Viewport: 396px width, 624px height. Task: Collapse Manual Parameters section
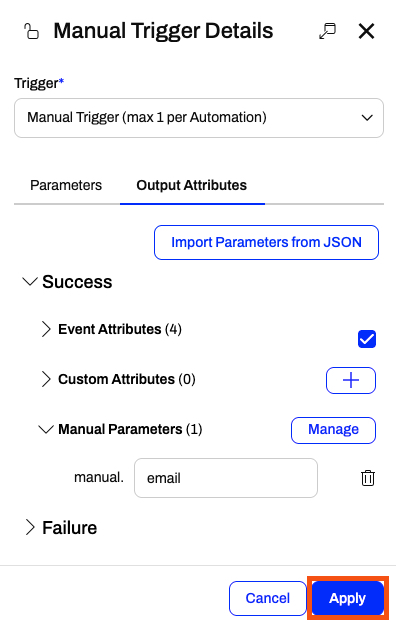[46, 429]
